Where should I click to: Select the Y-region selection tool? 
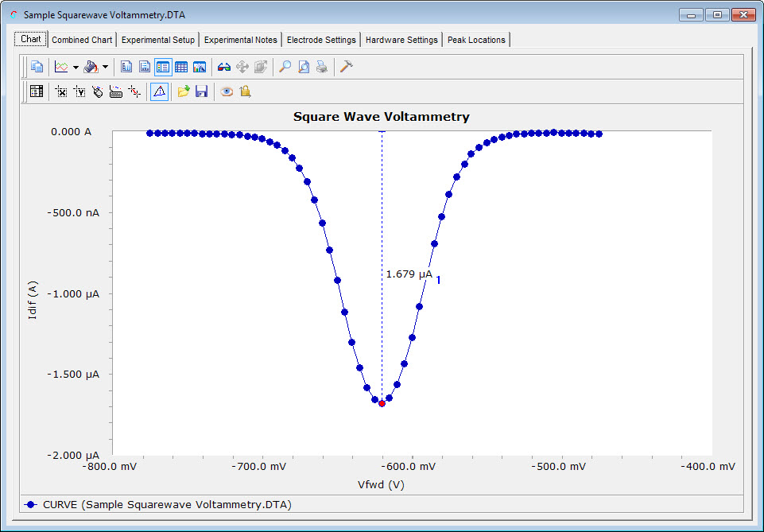[80, 91]
